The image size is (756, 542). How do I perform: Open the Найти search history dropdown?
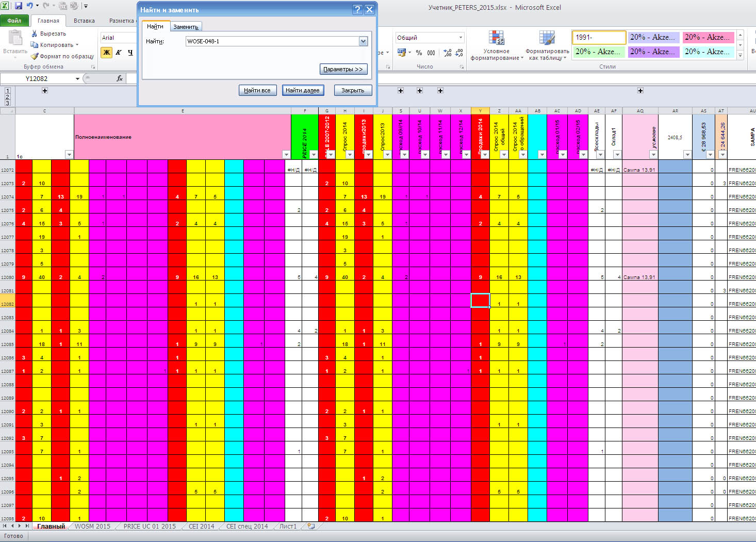pyautogui.click(x=363, y=41)
